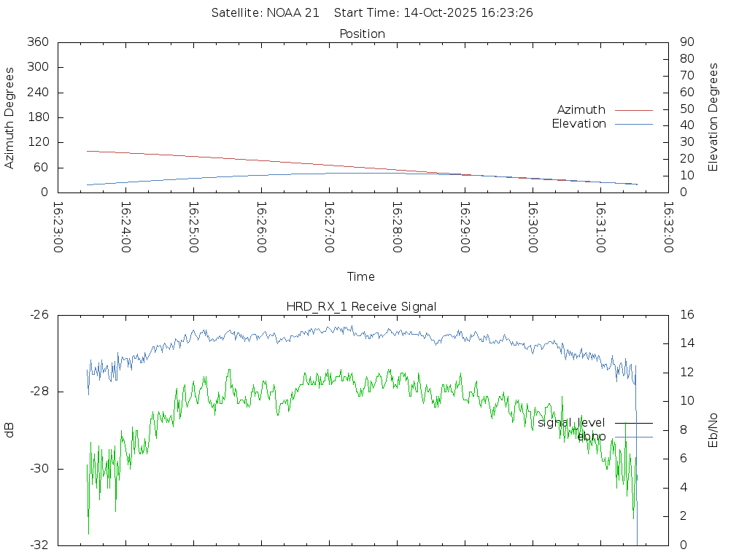This screenshot has height=560, width=747.
Task: Click the Position chart title
Action: 362,34
